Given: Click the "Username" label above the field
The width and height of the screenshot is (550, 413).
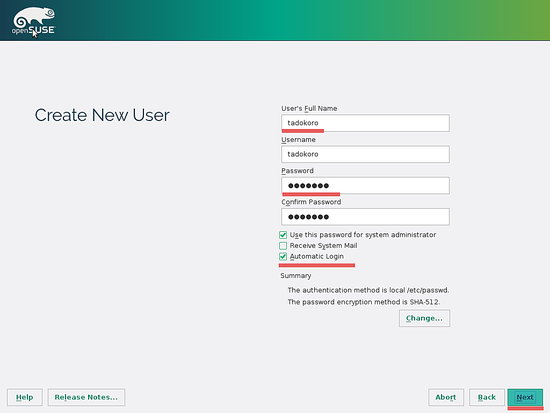Looking at the screenshot, I should coord(299,140).
